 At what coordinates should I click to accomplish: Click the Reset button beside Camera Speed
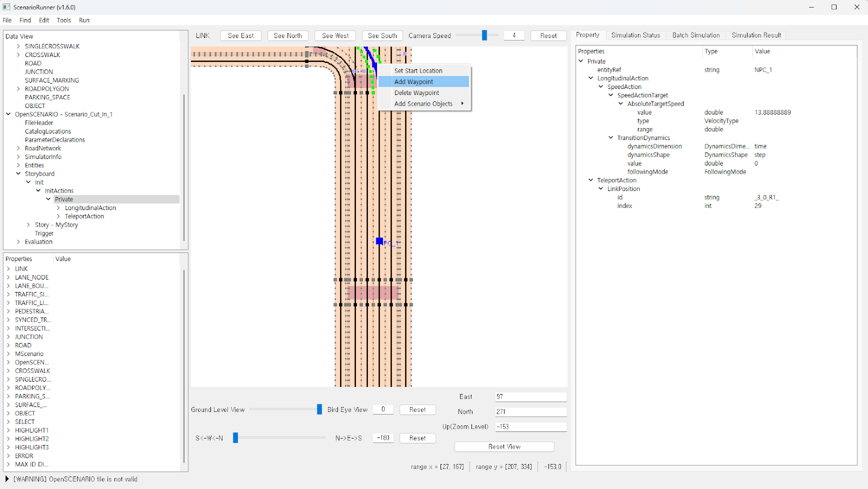point(548,36)
